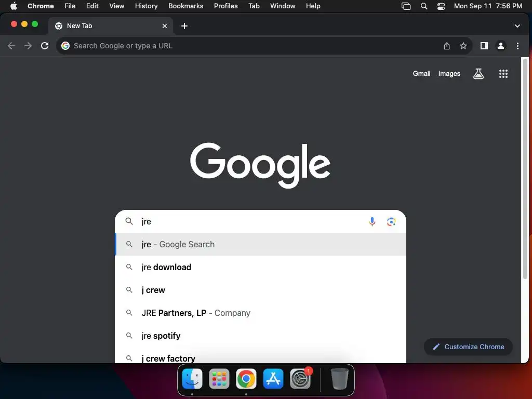The image size is (532, 399).
Task: Open Control Center in menu bar
Action: point(441,6)
